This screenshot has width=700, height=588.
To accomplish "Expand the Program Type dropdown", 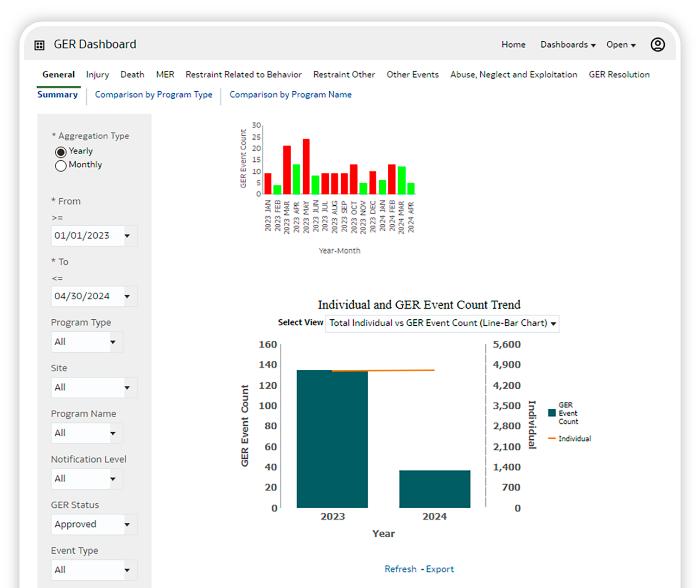I will (x=113, y=342).
